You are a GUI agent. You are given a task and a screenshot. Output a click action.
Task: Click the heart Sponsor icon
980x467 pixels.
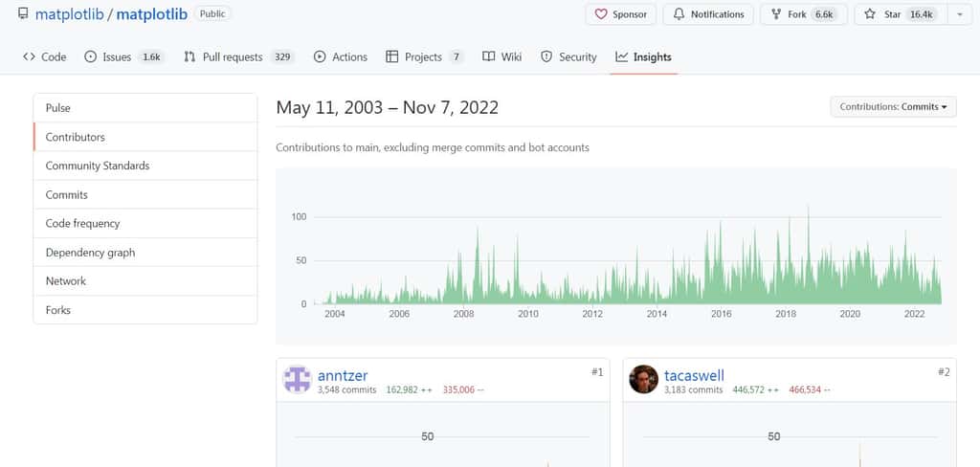tap(601, 14)
